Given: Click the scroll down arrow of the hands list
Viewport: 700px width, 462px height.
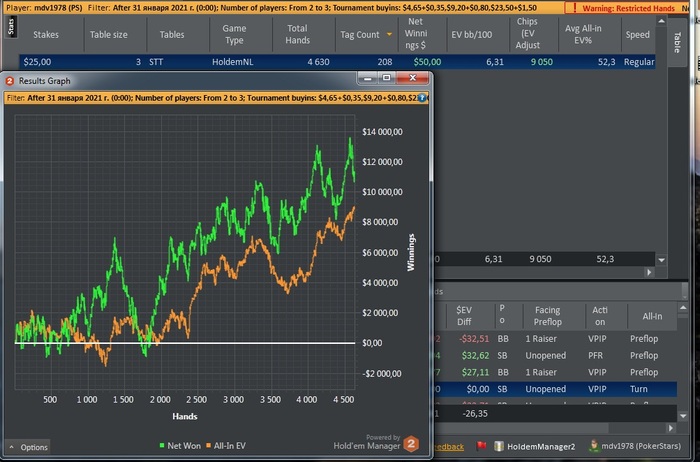Looking at the screenshot, I should point(683,416).
